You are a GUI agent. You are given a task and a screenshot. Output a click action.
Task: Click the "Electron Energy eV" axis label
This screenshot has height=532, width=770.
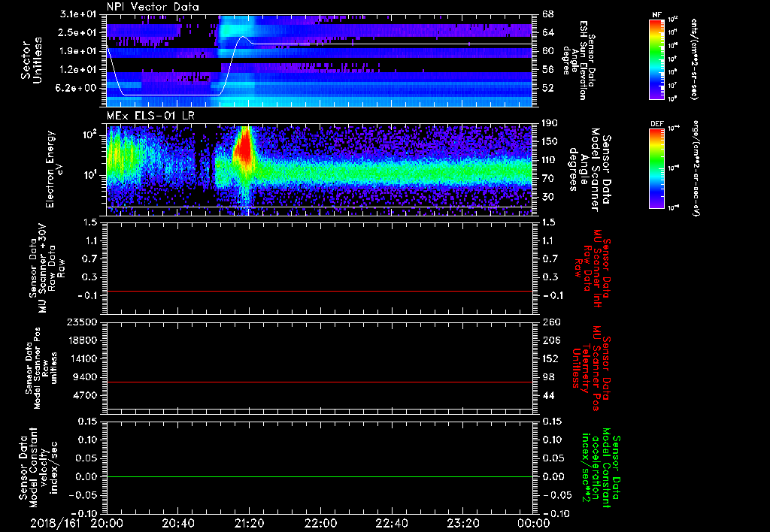coord(55,169)
